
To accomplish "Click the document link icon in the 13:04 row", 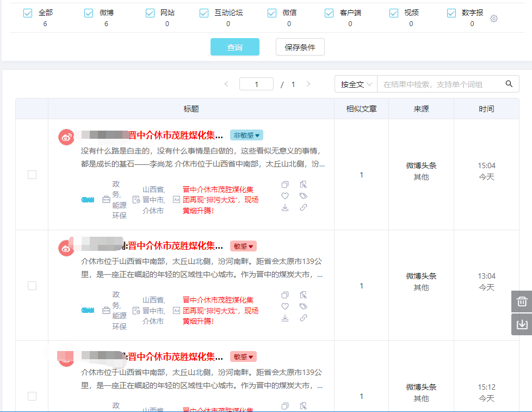I will [x=304, y=295].
